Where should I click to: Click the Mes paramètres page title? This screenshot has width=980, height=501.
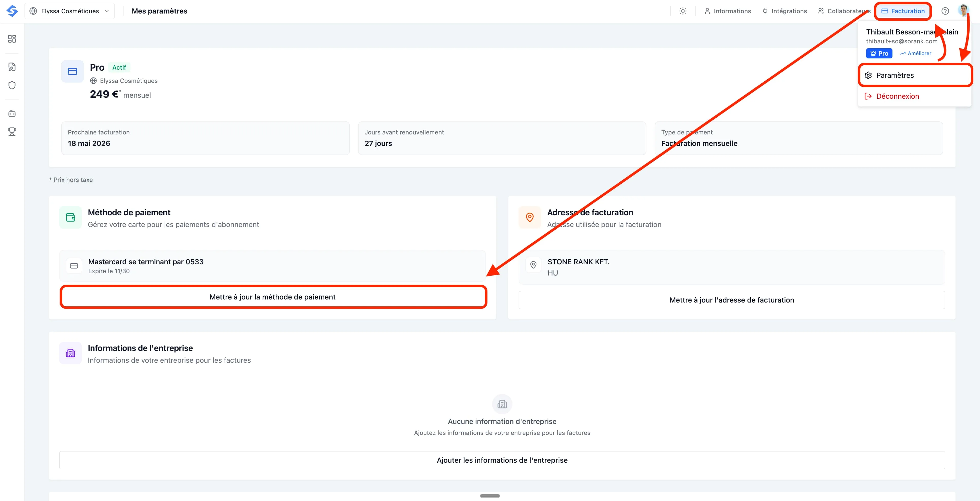point(160,11)
